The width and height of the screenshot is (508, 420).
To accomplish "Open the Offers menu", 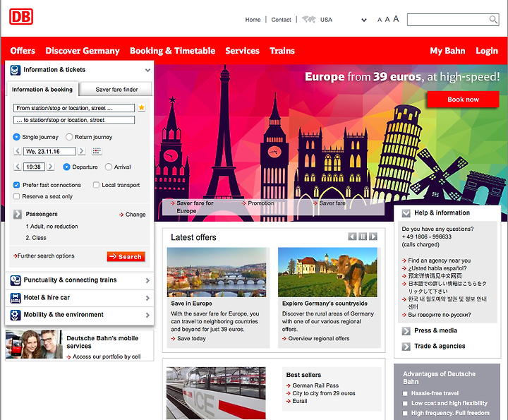I will pyautogui.click(x=23, y=51).
